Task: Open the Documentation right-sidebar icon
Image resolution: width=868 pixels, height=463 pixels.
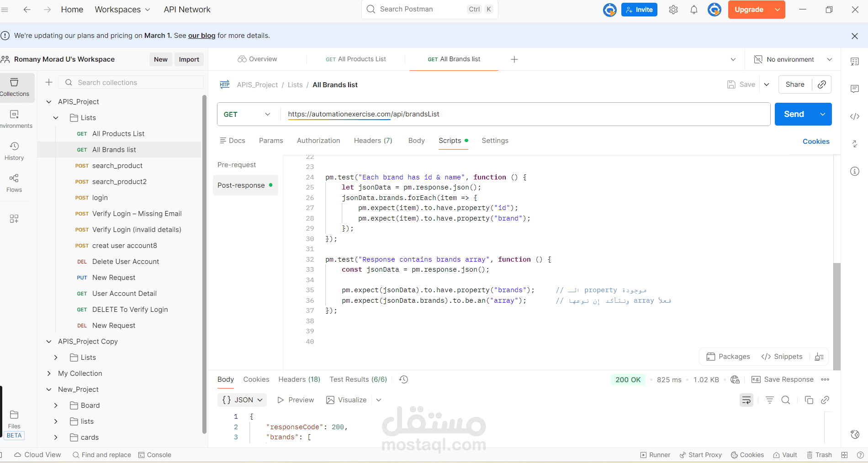Action: [855, 62]
